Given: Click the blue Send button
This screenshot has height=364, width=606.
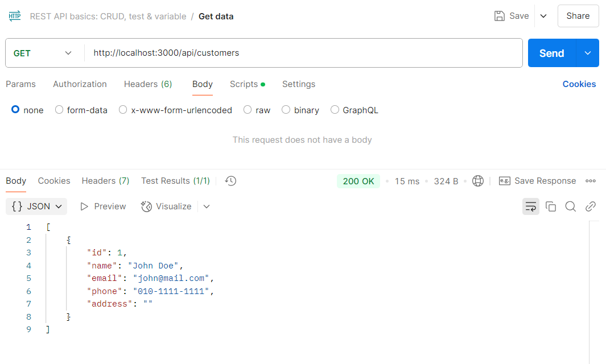Looking at the screenshot, I should 552,53.
